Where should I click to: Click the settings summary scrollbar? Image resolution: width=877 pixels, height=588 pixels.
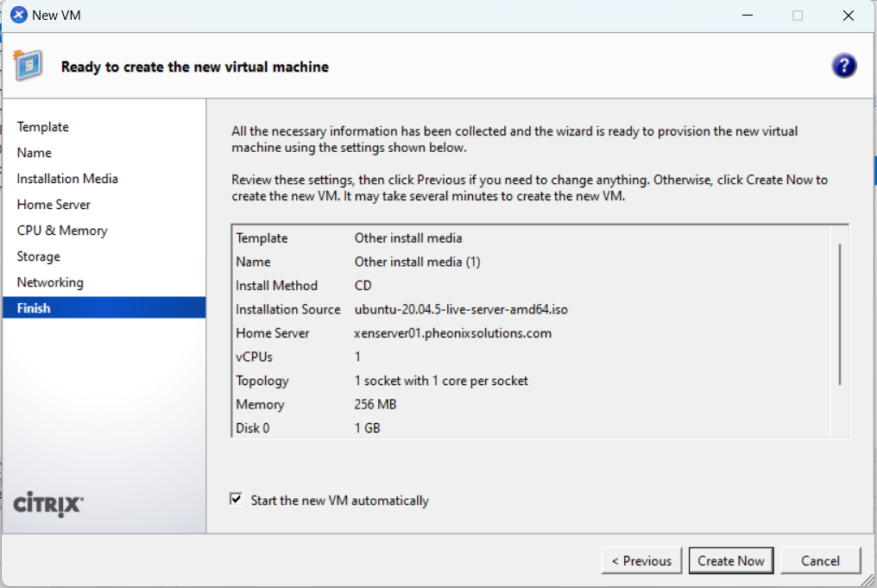point(840,314)
